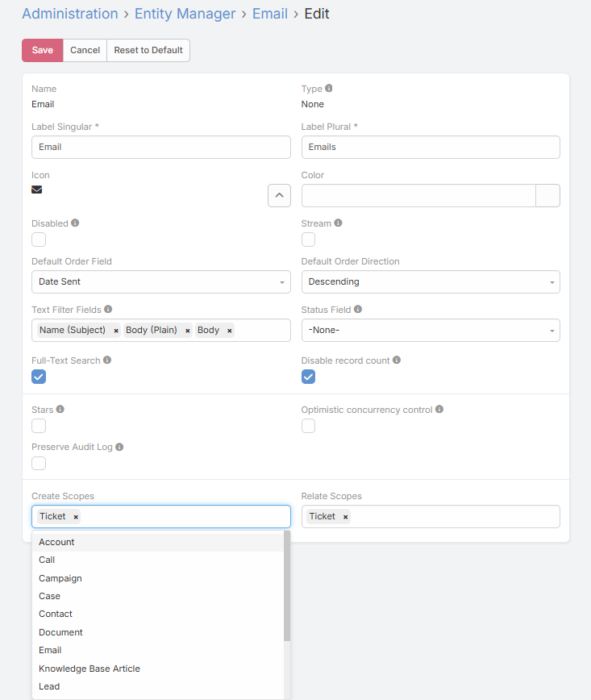Uncheck the Full-Text Search checkbox

[39, 377]
